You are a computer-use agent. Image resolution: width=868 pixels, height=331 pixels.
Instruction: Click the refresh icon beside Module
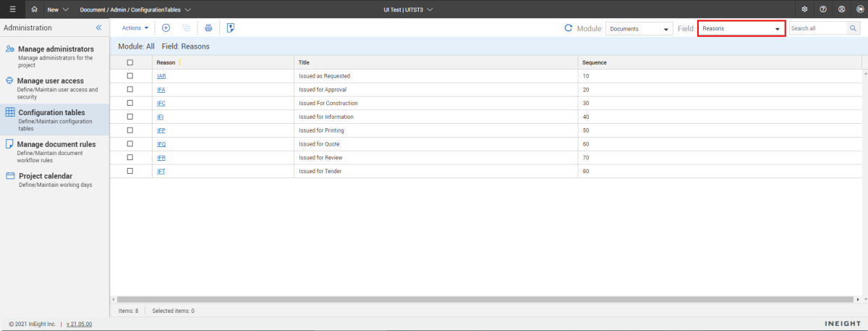pyautogui.click(x=568, y=28)
